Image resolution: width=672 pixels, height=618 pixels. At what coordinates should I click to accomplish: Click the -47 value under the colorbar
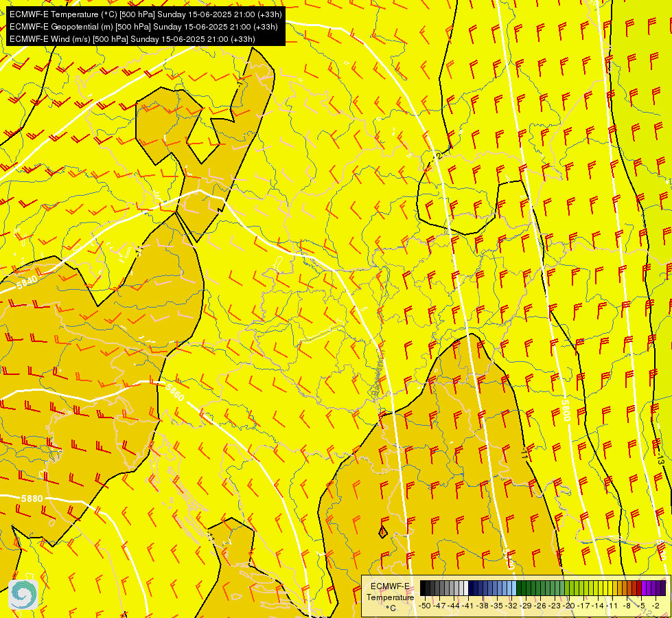coord(439,606)
